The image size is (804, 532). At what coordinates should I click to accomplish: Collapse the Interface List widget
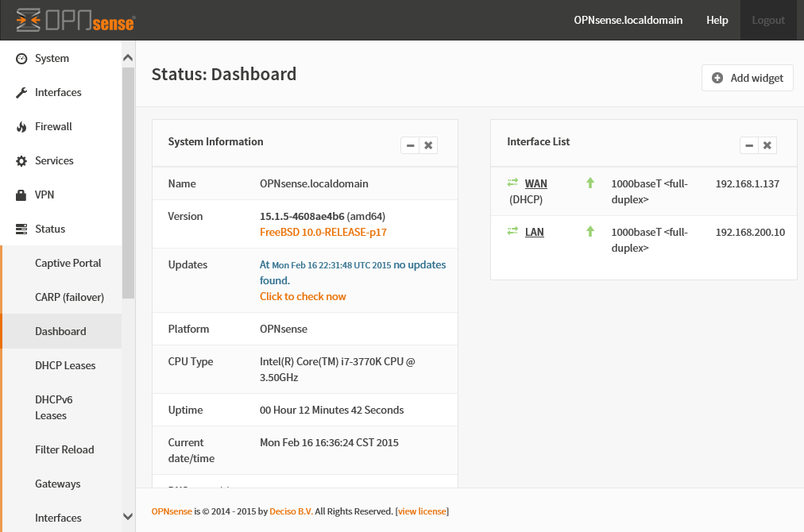tap(749, 145)
